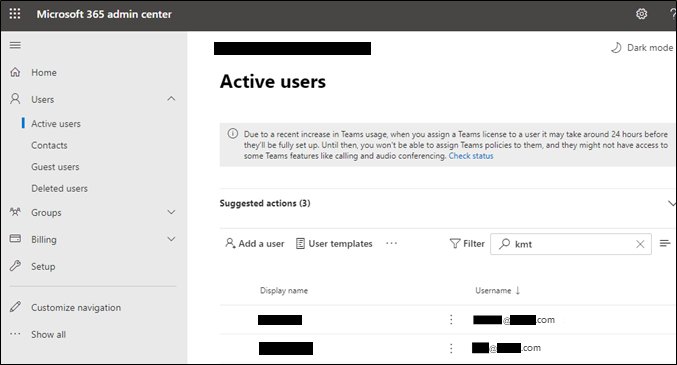Collapse the Users section chevron
Image resolution: width=677 pixels, height=365 pixels.
click(x=171, y=99)
